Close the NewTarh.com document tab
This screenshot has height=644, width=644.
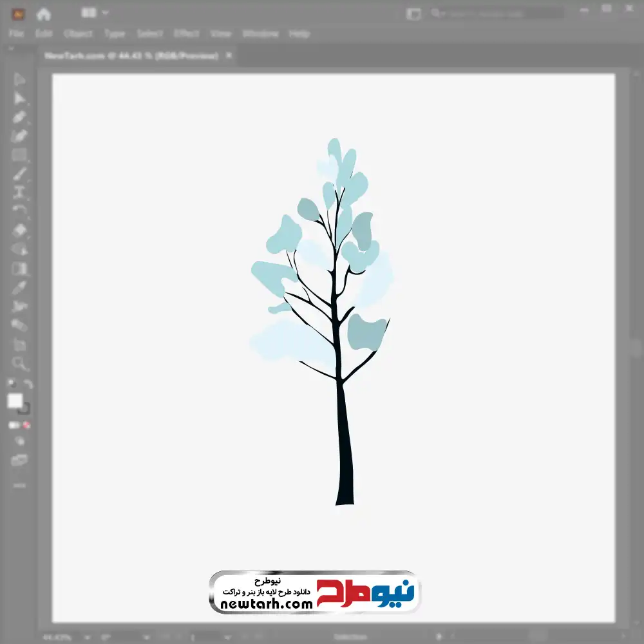pyautogui.click(x=227, y=56)
